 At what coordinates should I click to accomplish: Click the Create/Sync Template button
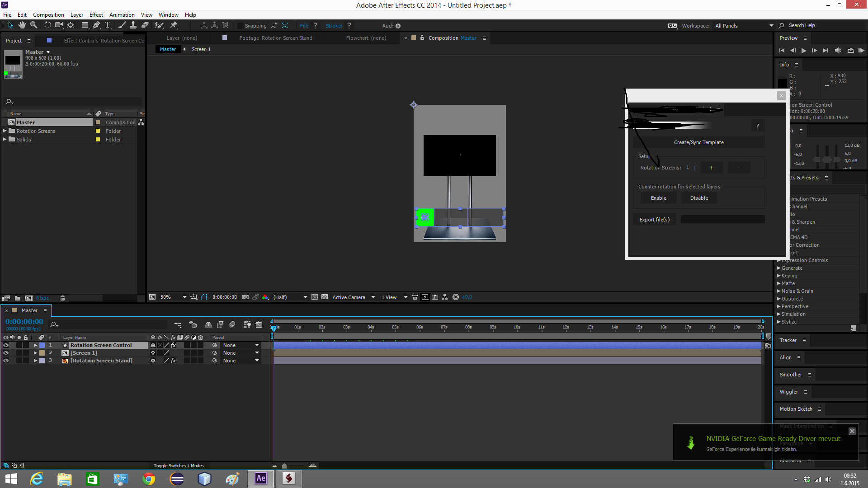(x=698, y=142)
